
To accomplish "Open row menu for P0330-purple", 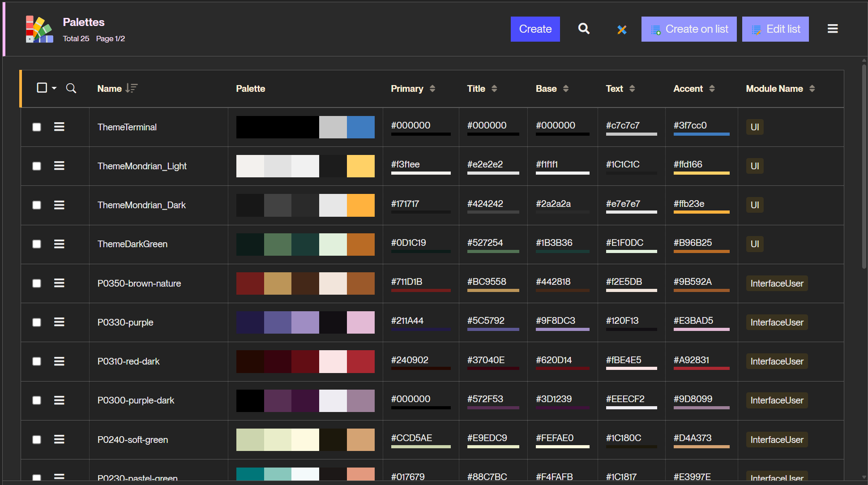I will (59, 322).
